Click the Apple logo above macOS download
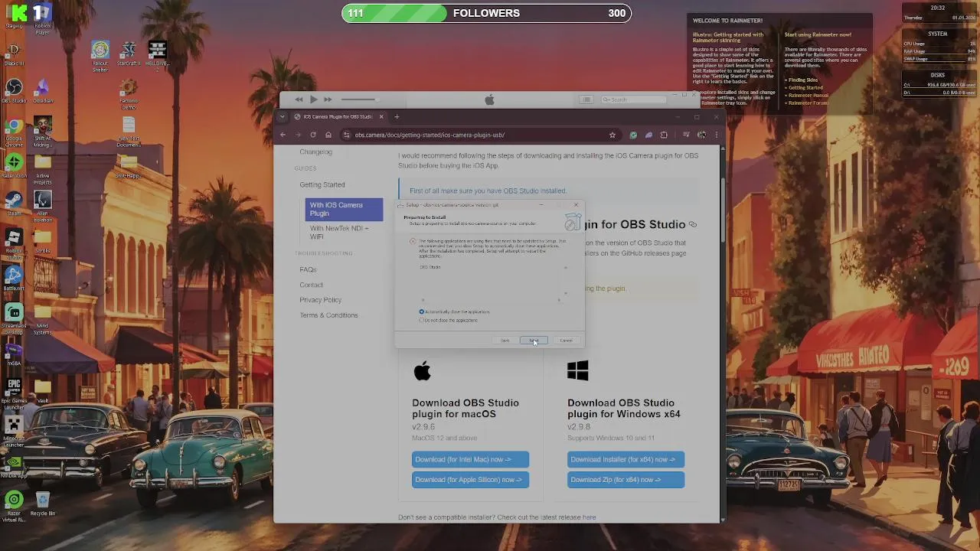980x551 pixels. click(423, 371)
